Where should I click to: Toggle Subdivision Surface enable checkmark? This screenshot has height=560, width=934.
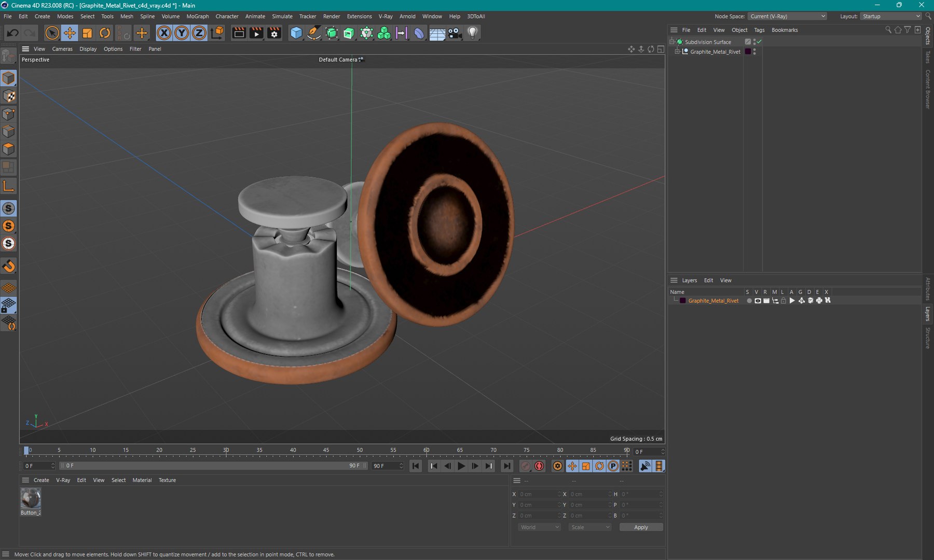[x=760, y=42]
